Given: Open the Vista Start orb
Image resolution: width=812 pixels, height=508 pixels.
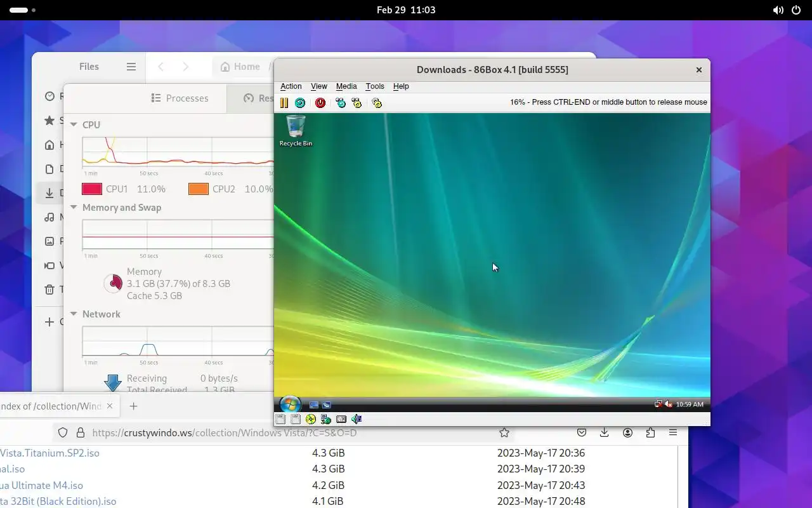Looking at the screenshot, I should click(290, 404).
